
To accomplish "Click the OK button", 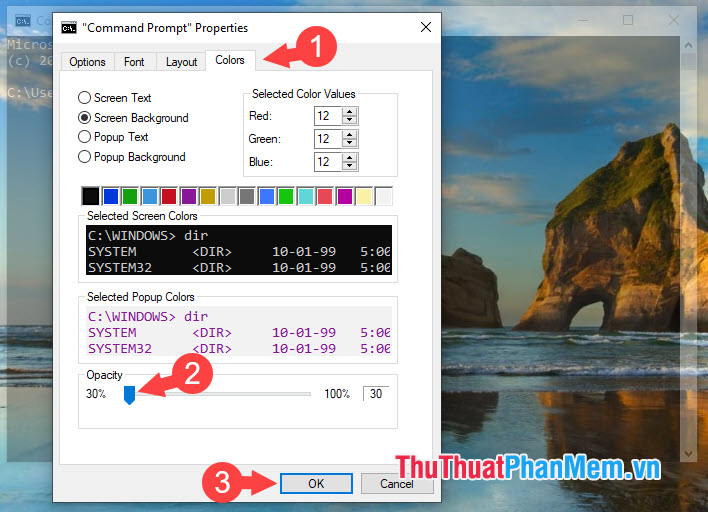I will click(x=316, y=484).
